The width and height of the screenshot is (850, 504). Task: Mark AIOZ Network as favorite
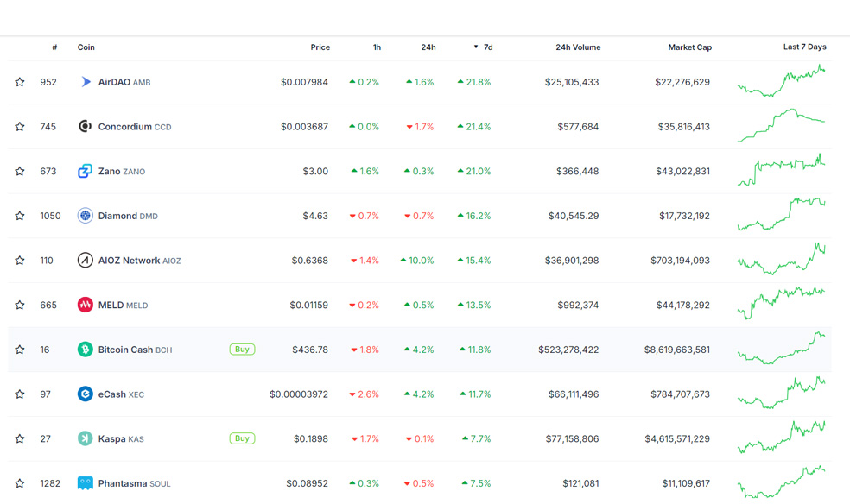pyautogui.click(x=20, y=261)
